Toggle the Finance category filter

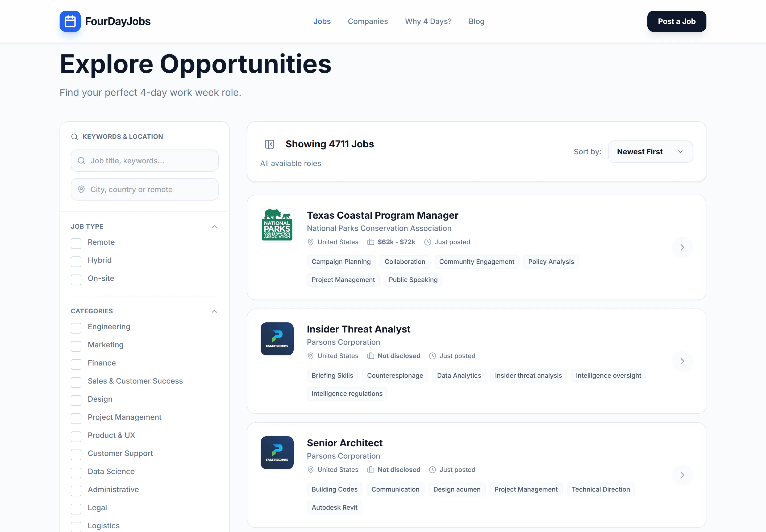pos(76,364)
